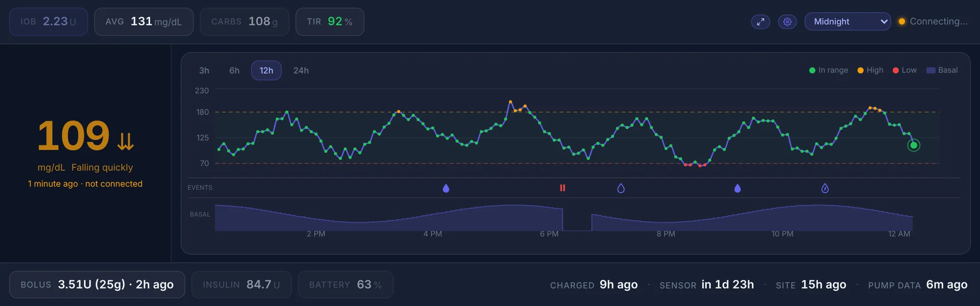Open the settings gear icon

pyautogui.click(x=788, y=22)
